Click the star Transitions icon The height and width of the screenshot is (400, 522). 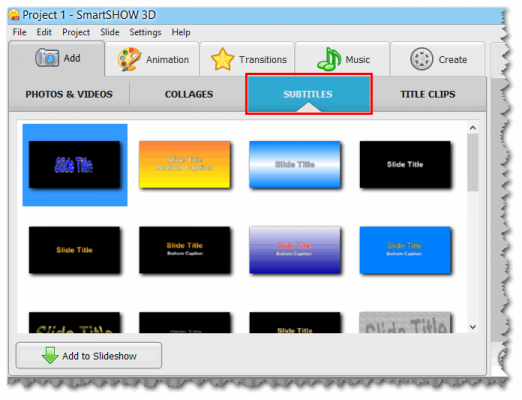(222, 59)
